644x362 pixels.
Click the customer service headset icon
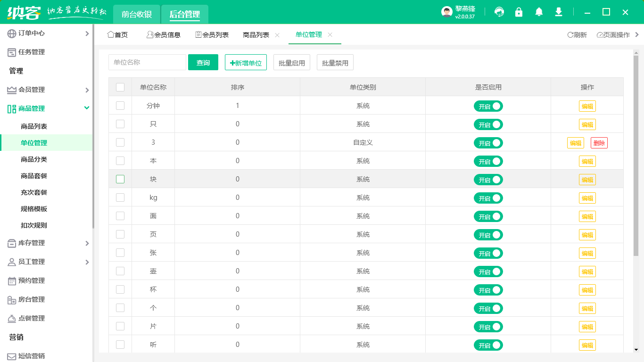coord(499,12)
